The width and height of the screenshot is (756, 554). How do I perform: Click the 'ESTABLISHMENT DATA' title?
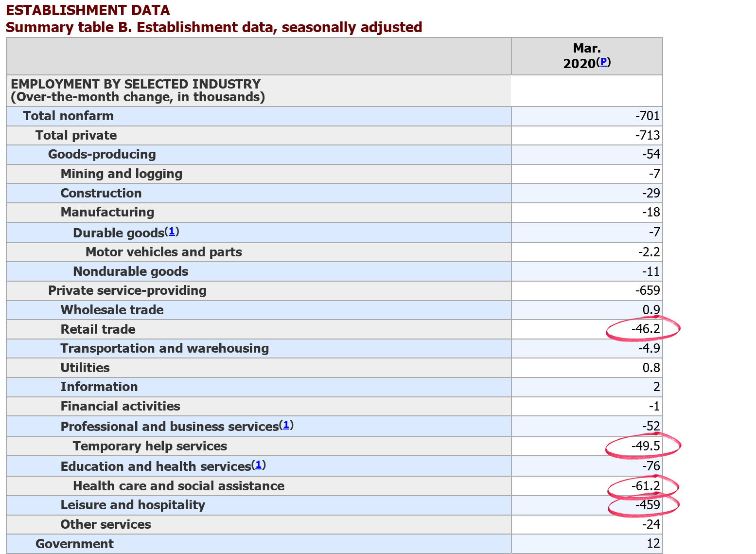pyautogui.click(x=88, y=10)
